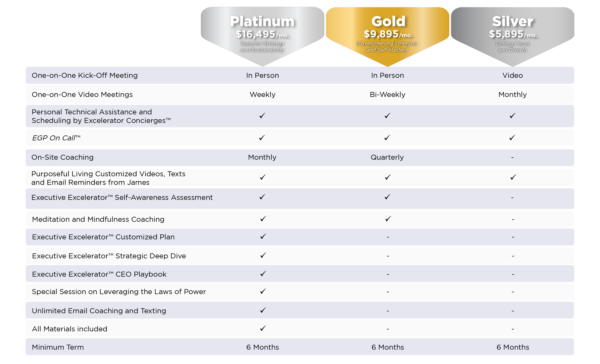
Task: Click Silver checkmark for Excelerator Concierges scheduling
Action: coord(513,116)
